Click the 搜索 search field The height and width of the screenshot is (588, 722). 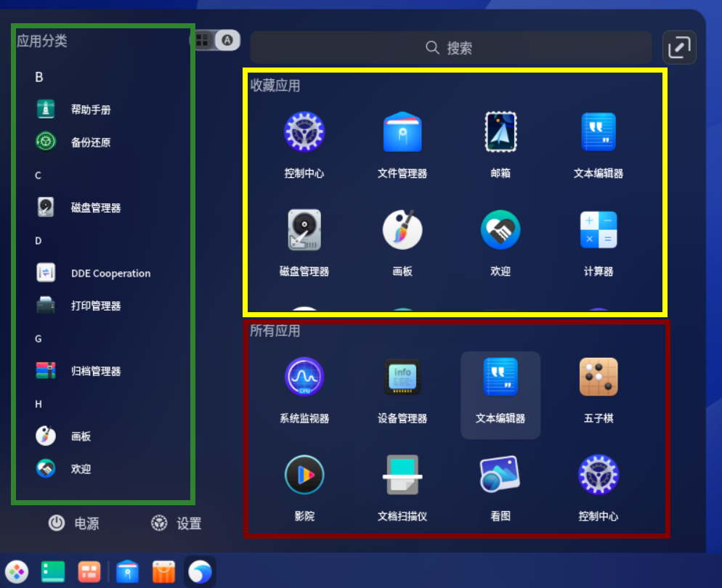coord(451,47)
